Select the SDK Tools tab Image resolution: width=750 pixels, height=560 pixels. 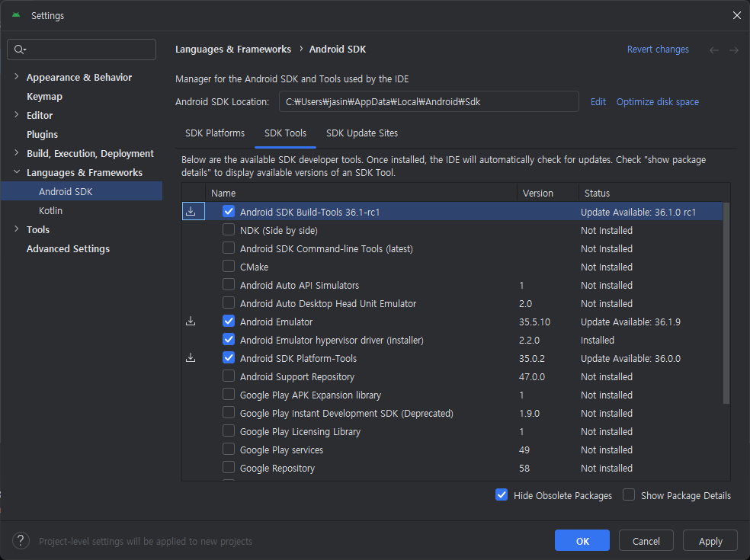pos(285,133)
